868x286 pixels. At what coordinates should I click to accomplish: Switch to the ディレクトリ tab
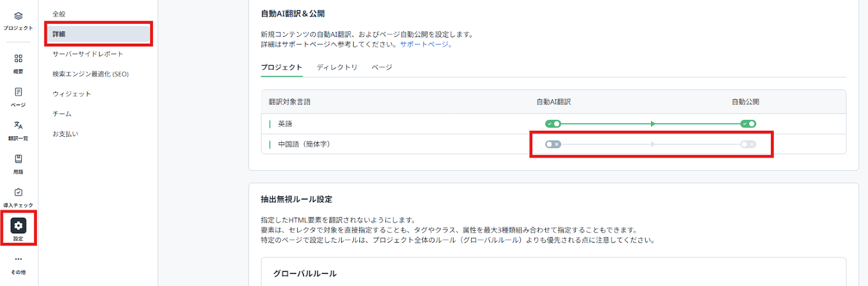[x=337, y=67]
